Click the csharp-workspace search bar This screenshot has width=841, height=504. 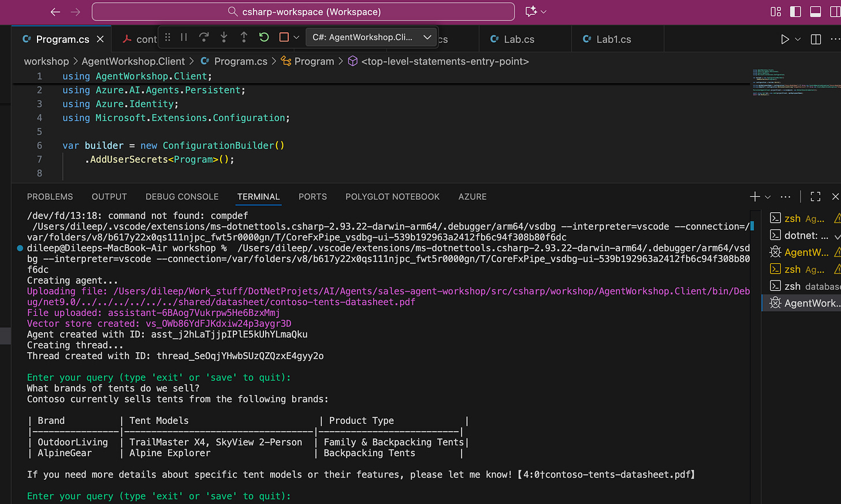pyautogui.click(x=303, y=12)
